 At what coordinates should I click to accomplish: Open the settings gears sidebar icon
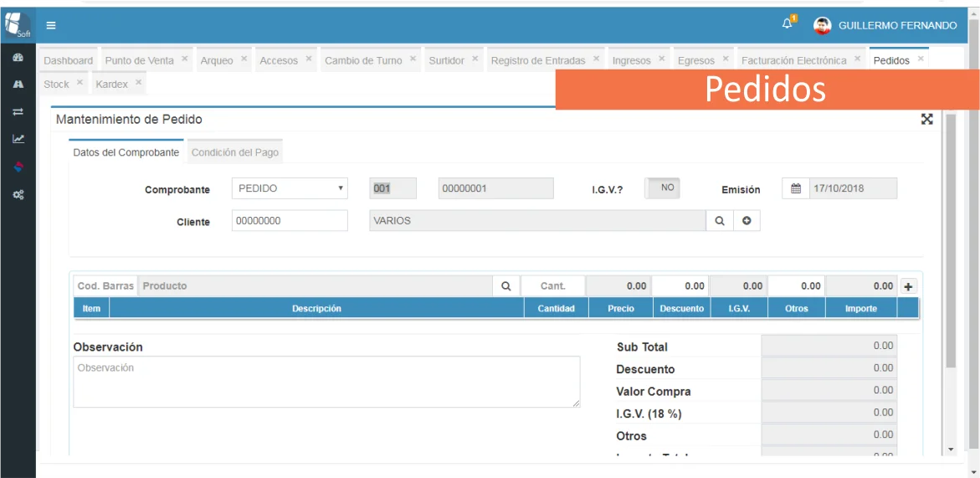(x=18, y=194)
